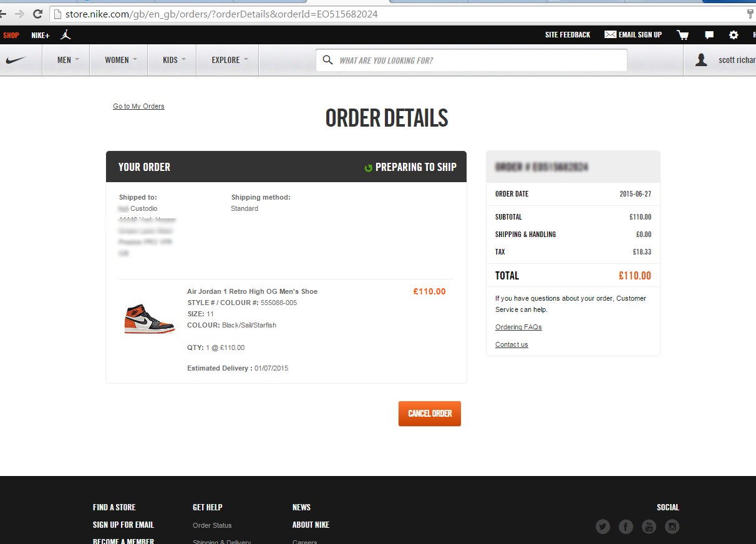
Task: Click the browser address bar URL
Action: coord(221,14)
